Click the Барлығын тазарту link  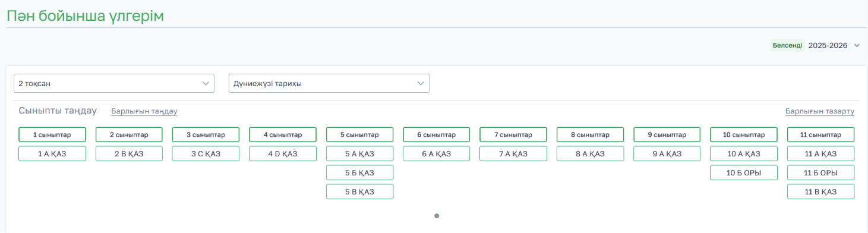tap(820, 111)
